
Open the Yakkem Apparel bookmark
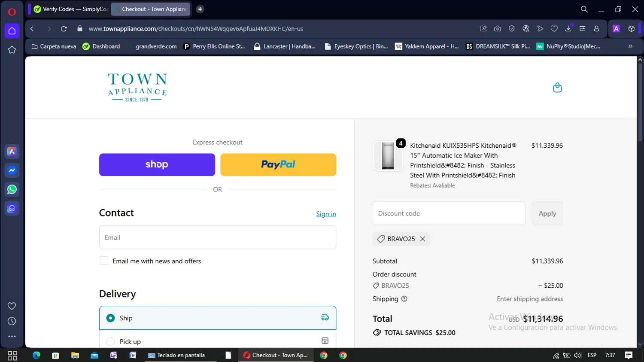click(427, 46)
